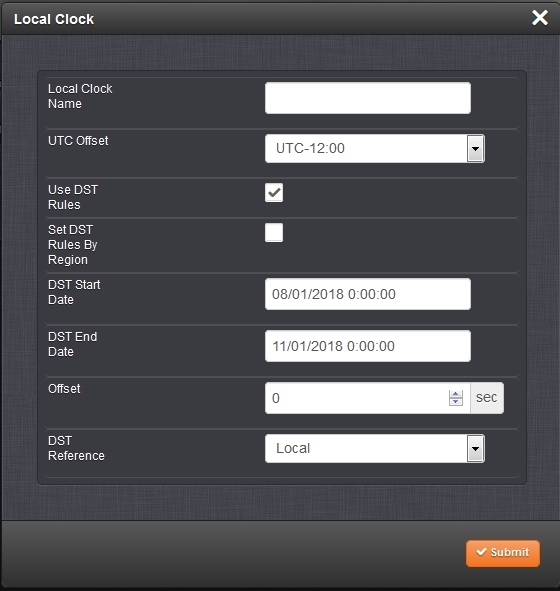560x591 pixels.
Task: Select the UTC-12:00 combo box value
Action: [x=366, y=149]
